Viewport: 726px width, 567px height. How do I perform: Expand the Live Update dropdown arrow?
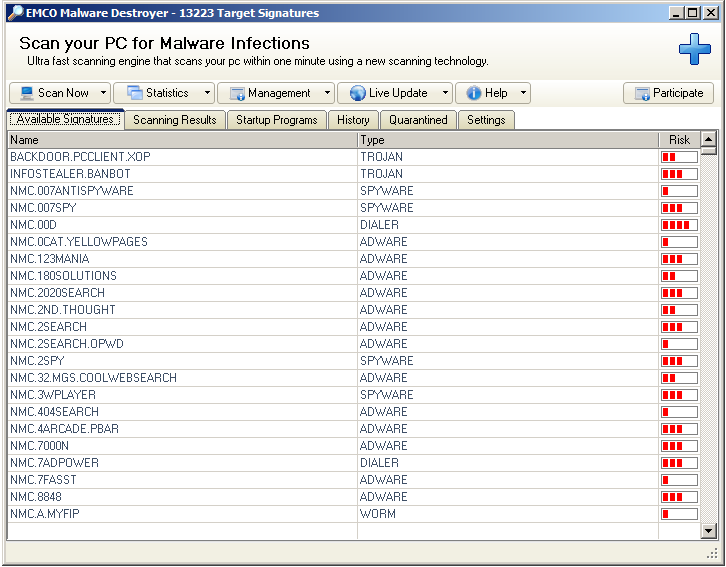445,93
